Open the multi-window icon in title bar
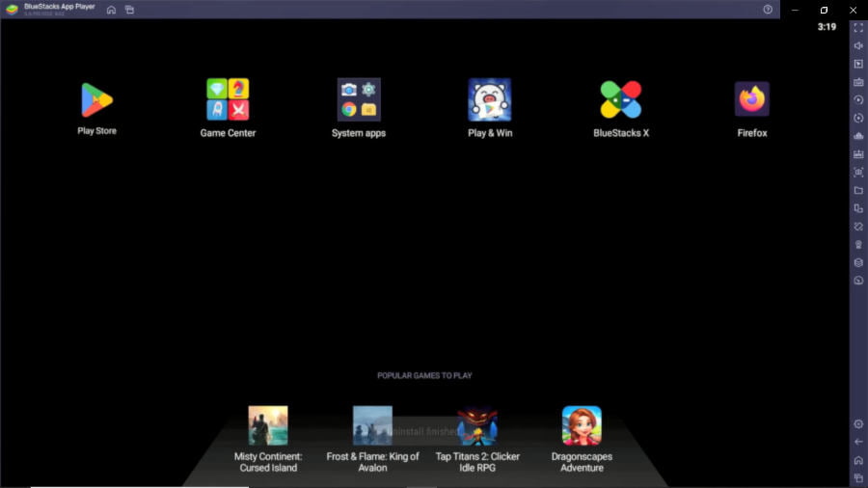The image size is (868, 488). 129,10
